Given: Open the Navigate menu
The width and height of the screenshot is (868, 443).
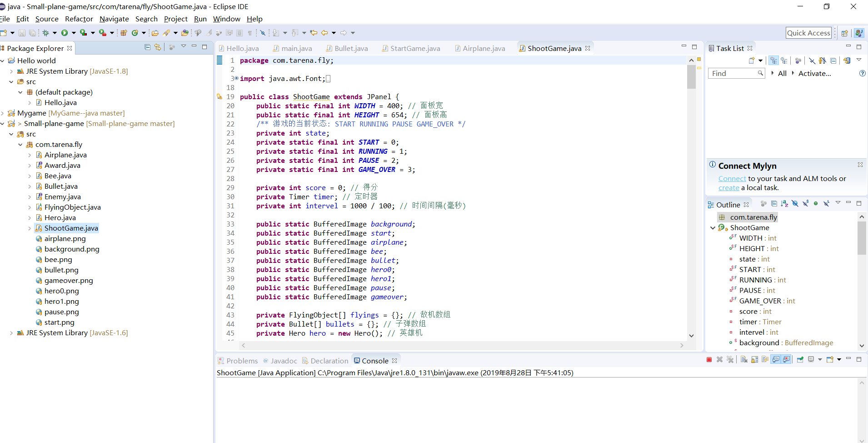Looking at the screenshot, I should (x=114, y=19).
